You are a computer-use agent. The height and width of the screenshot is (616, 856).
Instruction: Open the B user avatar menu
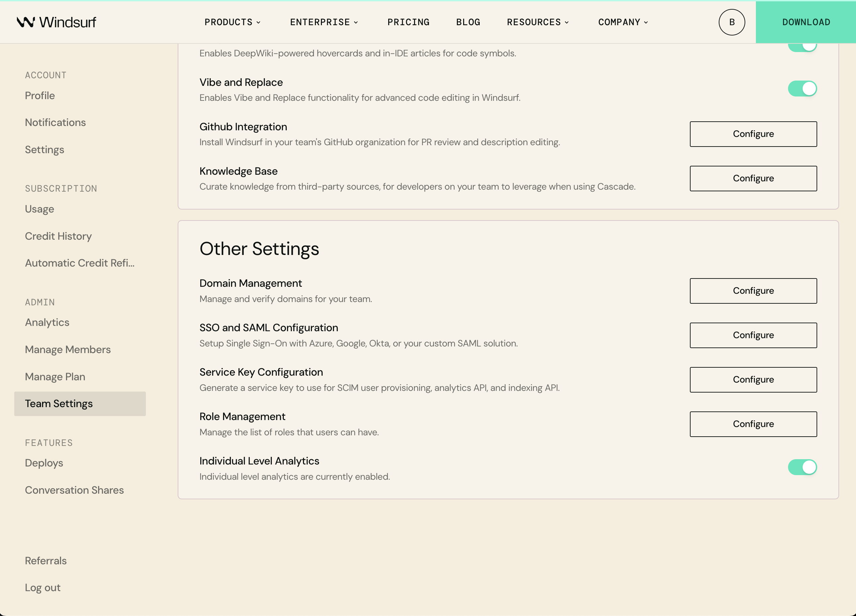(731, 22)
